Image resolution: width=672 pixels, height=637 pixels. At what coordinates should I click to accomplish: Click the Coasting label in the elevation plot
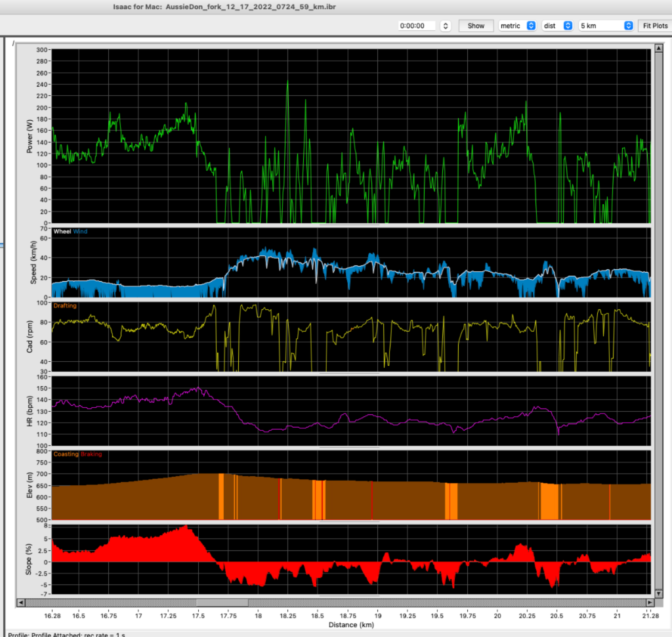[x=66, y=454]
